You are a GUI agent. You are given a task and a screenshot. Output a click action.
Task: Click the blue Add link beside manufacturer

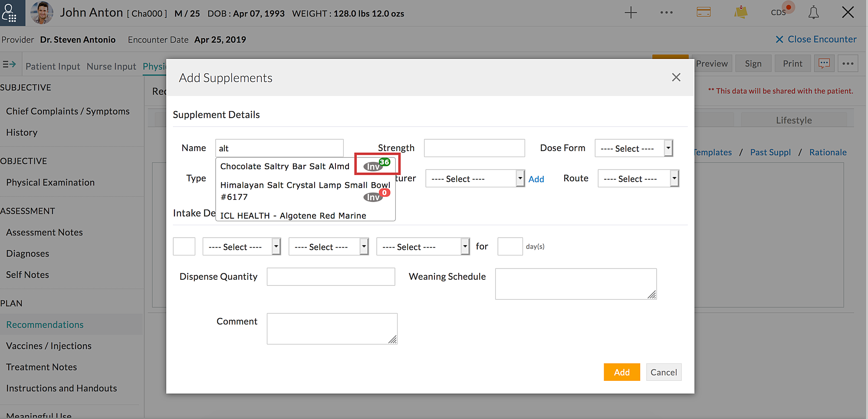[536, 179]
